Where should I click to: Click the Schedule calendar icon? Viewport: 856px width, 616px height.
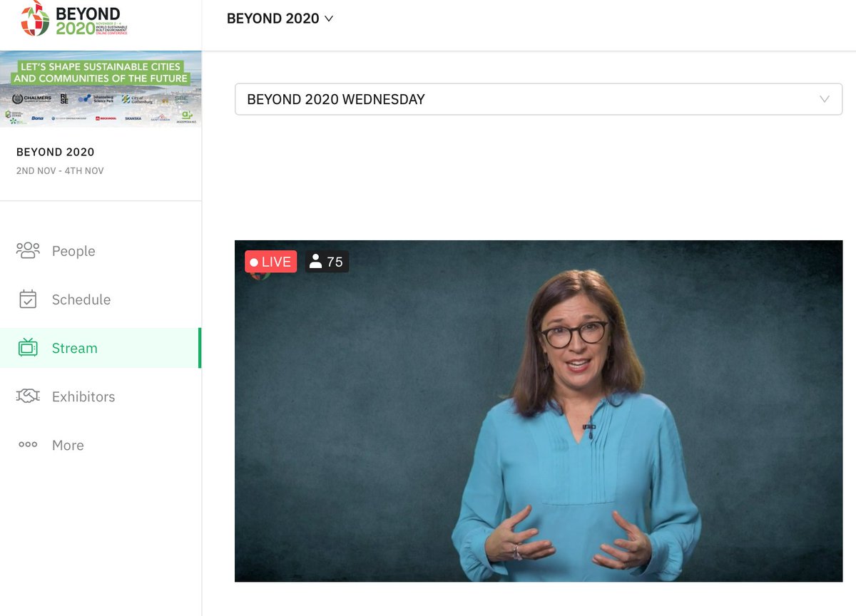(28, 299)
